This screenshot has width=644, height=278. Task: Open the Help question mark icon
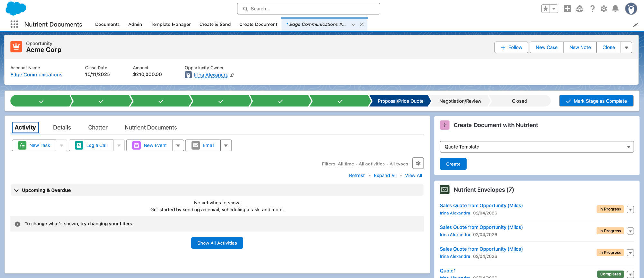click(592, 9)
